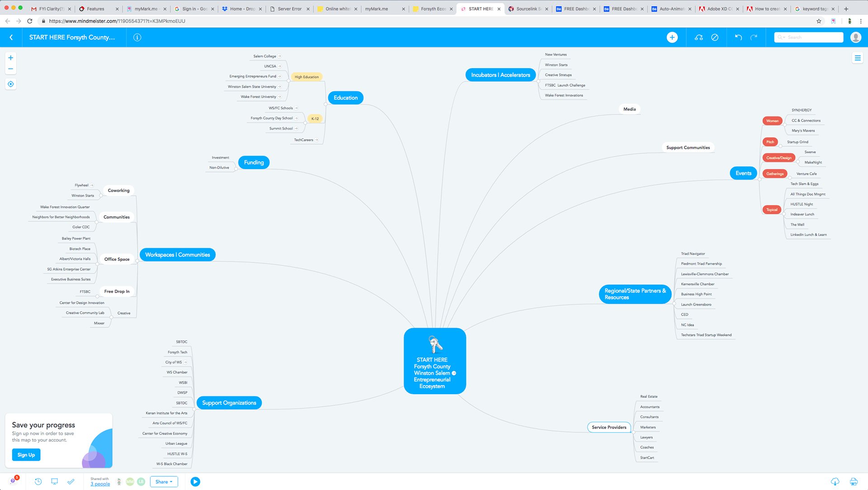Open presentation mode monitor icon
The height and width of the screenshot is (490, 868).
(55, 482)
